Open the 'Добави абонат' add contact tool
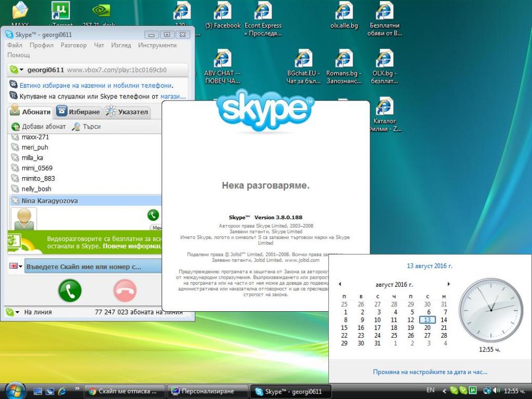The width and height of the screenshot is (532, 399). (x=38, y=127)
